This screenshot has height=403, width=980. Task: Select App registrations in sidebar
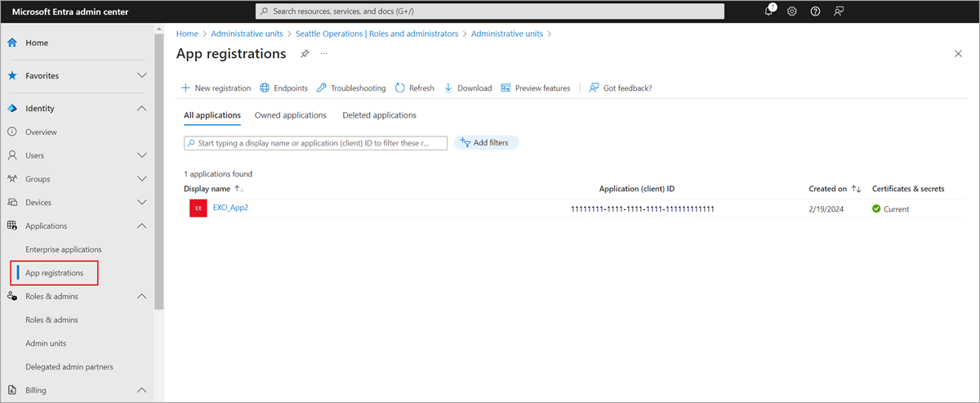(x=55, y=273)
